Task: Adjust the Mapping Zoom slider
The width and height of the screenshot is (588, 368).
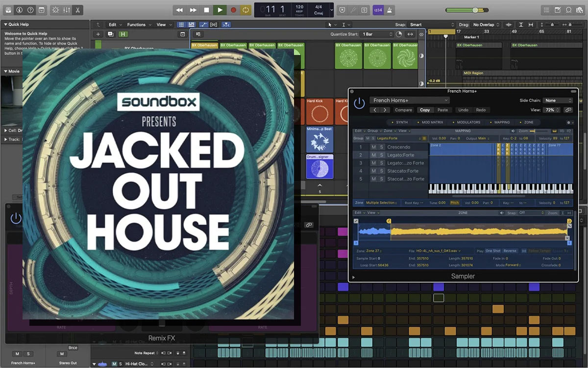Action: point(539,131)
